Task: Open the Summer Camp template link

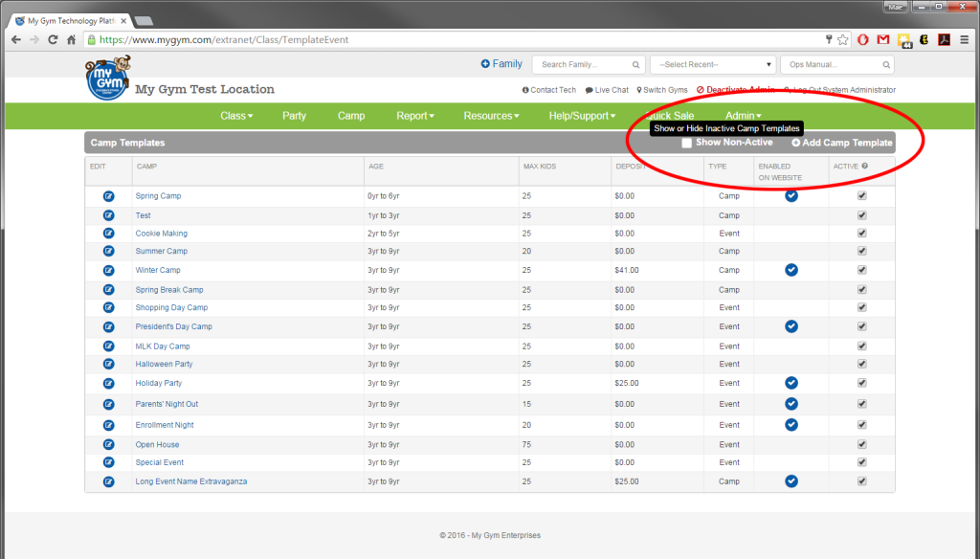Action: coord(161,252)
